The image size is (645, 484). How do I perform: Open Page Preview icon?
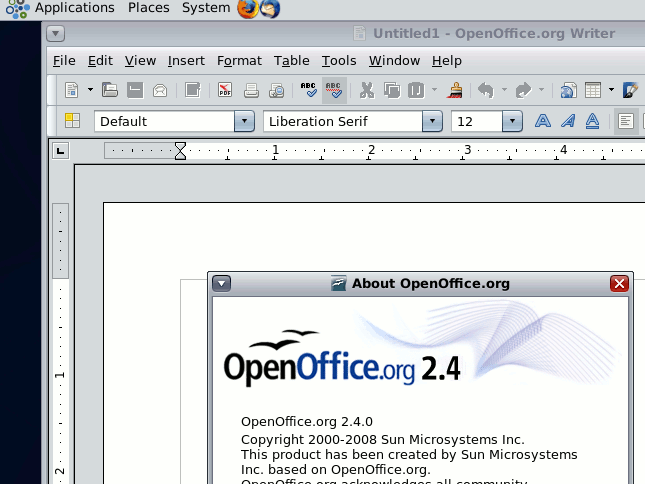(x=276, y=90)
